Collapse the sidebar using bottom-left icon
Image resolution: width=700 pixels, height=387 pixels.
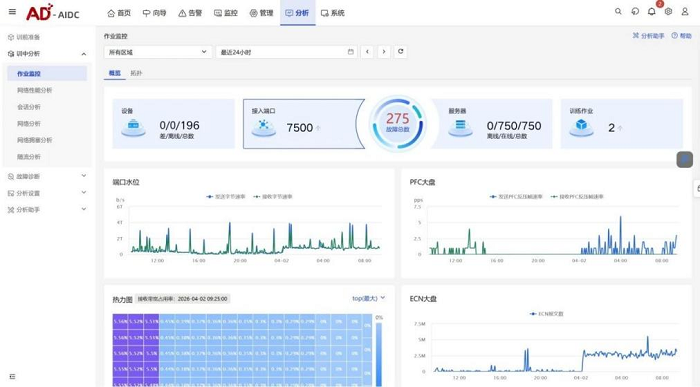tap(12, 377)
